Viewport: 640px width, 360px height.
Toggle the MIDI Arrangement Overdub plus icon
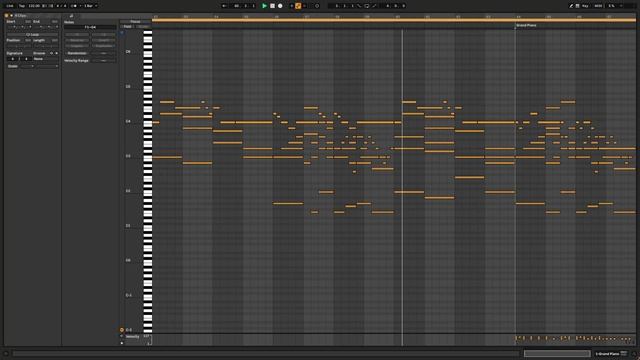291,6
